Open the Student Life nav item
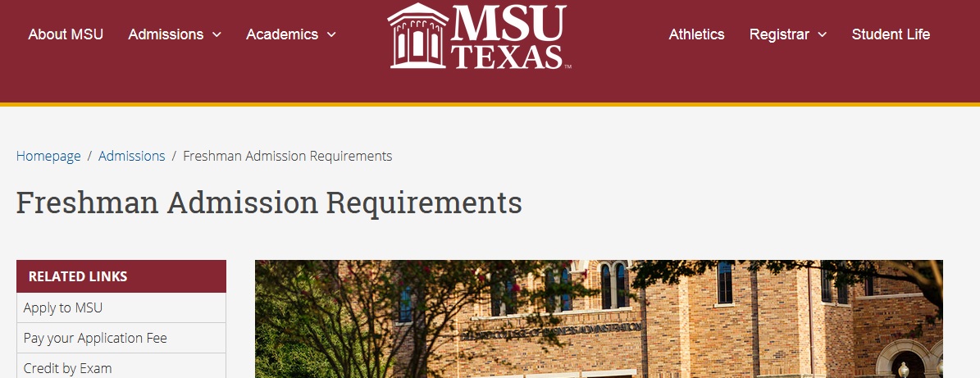Viewport: 980px width, 378px height. [891, 34]
